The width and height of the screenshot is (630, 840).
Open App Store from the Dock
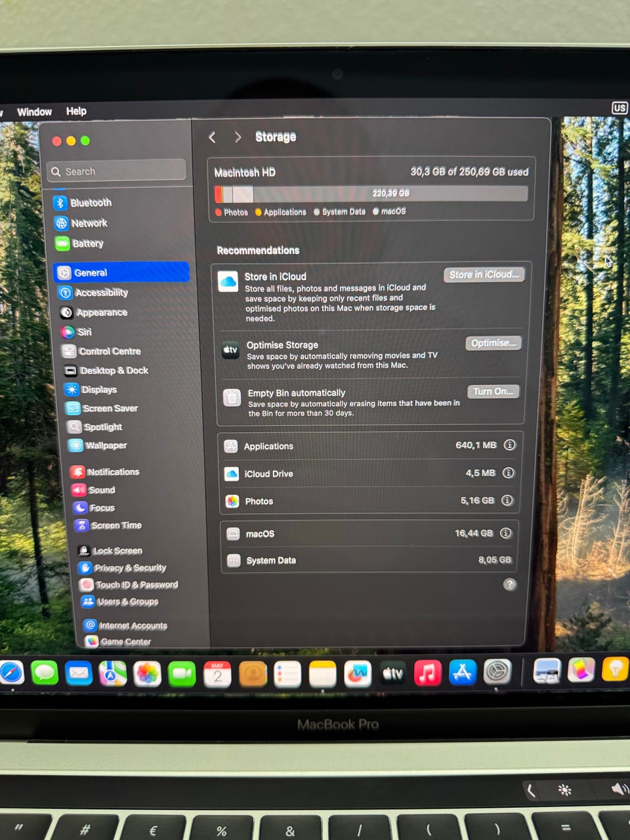click(x=463, y=673)
